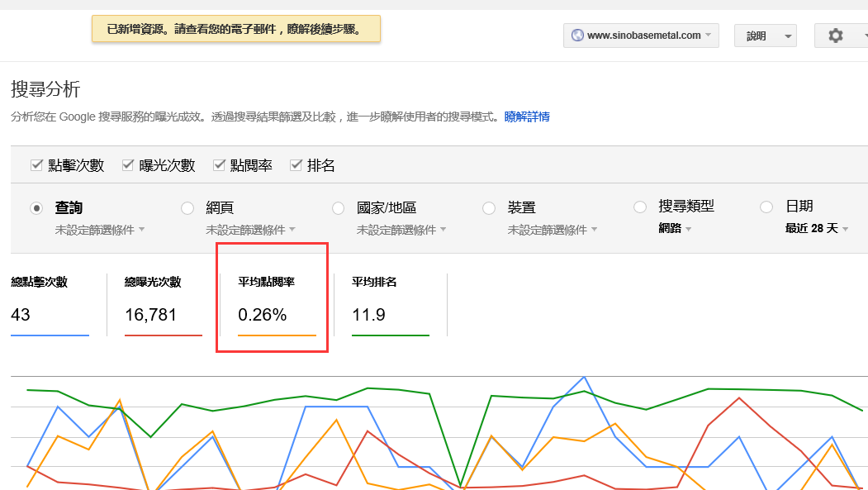Select the 網頁 radio button
Viewport: 868px width, 490px height.
187,208
